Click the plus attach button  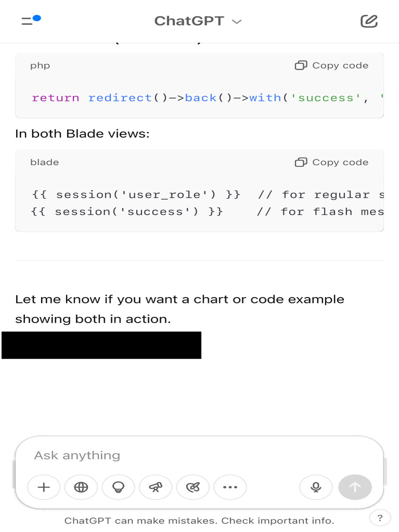click(44, 487)
